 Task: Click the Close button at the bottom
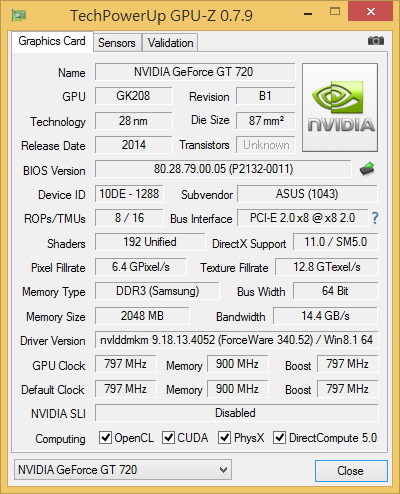tap(351, 471)
